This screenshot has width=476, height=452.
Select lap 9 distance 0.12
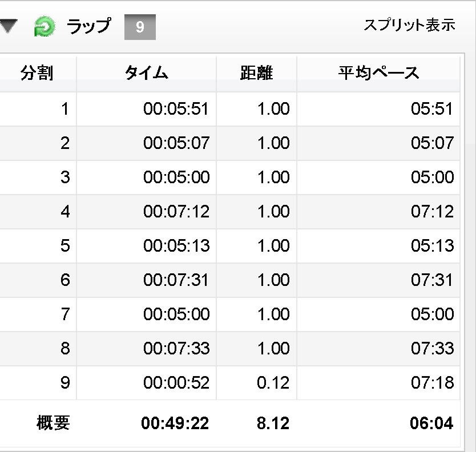pos(273,382)
